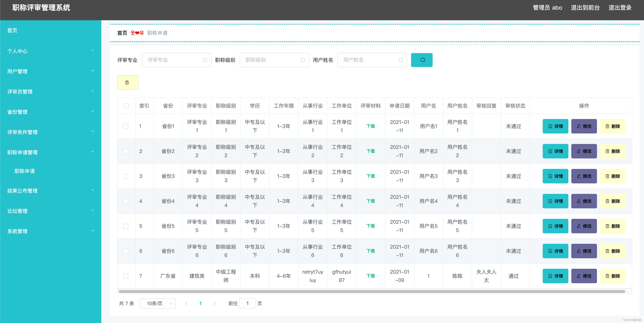Download 评审材料 for row 7 广东省
Image resolution: width=644 pixels, height=323 pixels.
click(370, 276)
